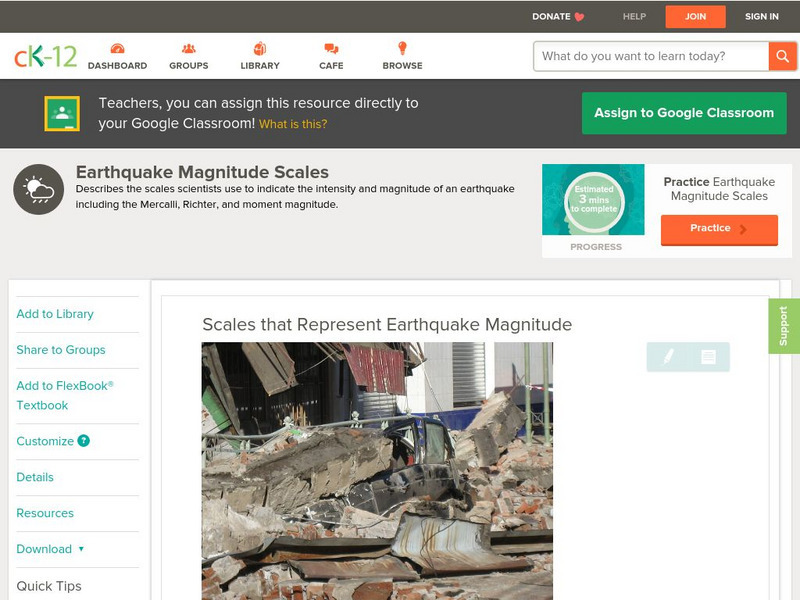Screen dimensions: 800x600
Task: Open the Groups people icon
Action: click(x=189, y=48)
